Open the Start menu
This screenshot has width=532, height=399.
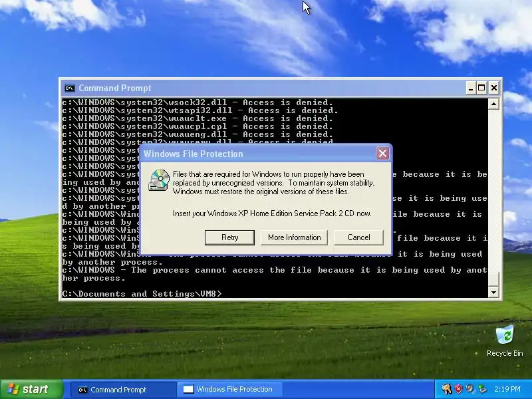(31, 389)
